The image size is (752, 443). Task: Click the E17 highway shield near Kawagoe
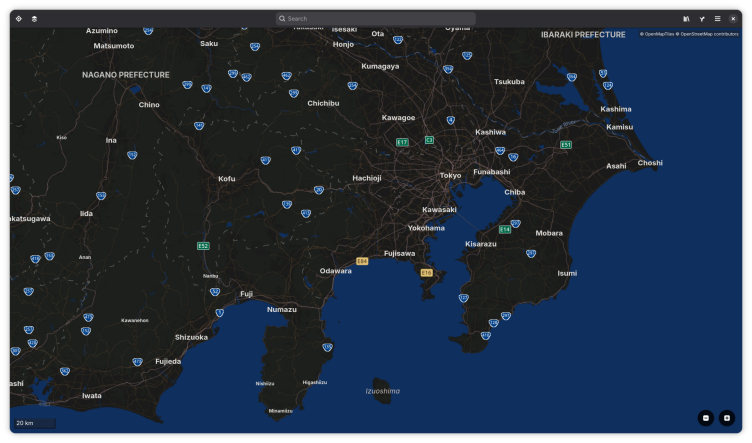tap(402, 142)
